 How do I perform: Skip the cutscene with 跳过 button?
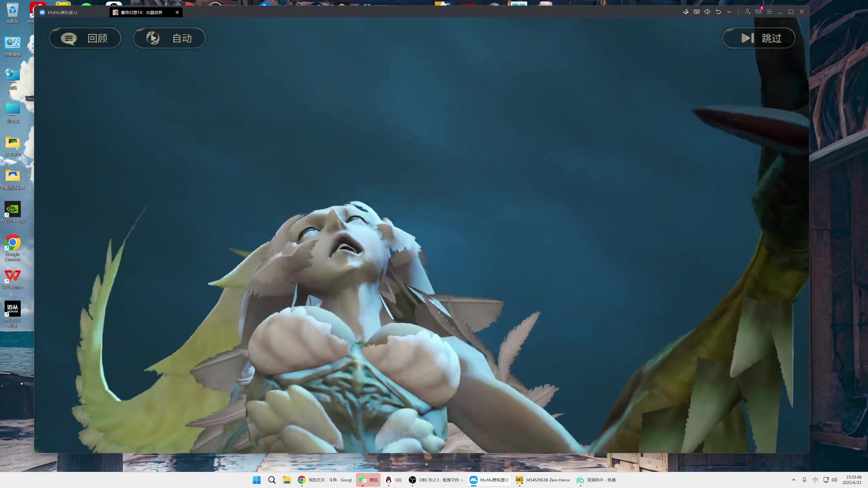pos(759,38)
